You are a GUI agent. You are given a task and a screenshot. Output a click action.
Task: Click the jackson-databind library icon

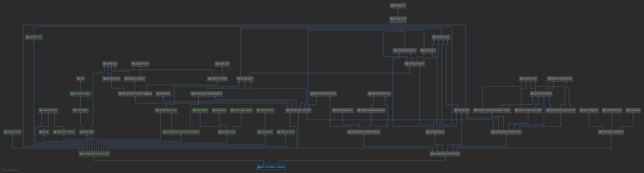pos(532,94)
